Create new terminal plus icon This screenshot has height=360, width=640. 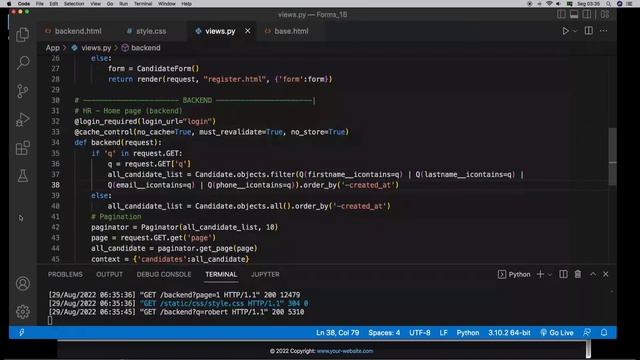540,274
